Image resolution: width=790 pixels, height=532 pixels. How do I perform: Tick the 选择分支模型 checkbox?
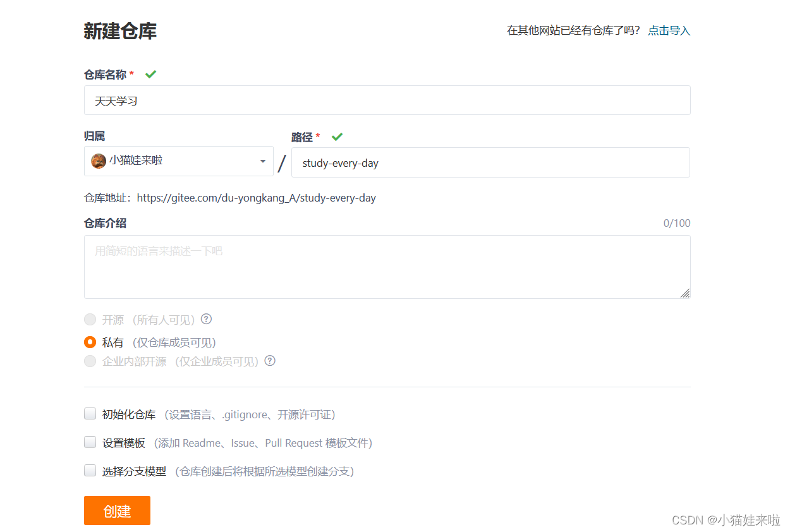tap(90, 470)
